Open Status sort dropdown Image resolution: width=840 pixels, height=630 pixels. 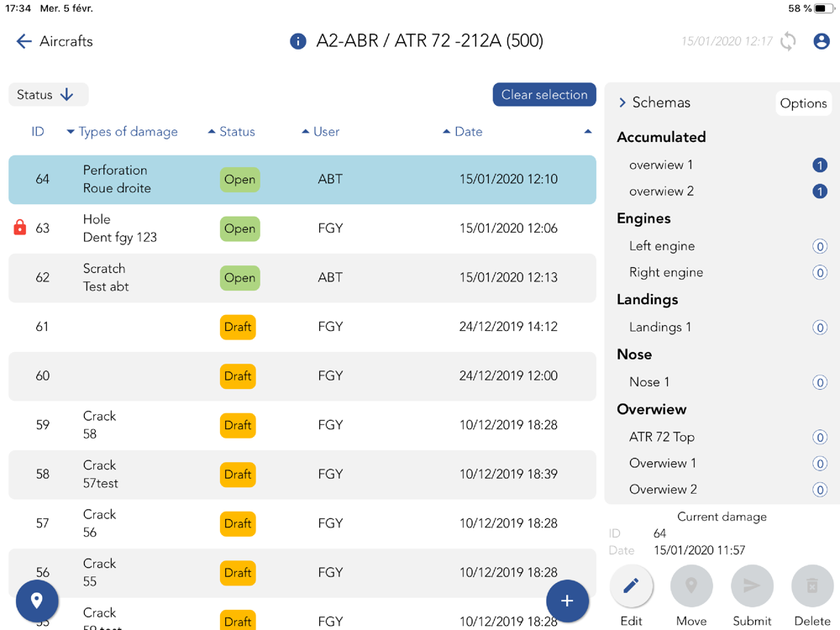click(x=48, y=95)
